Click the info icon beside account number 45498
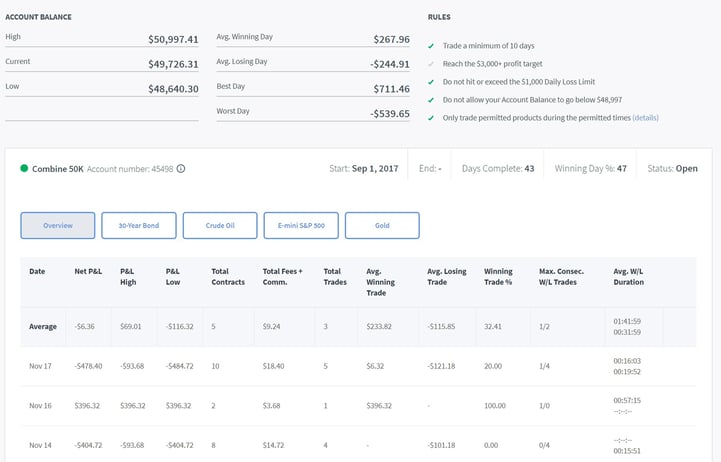 [x=181, y=169]
